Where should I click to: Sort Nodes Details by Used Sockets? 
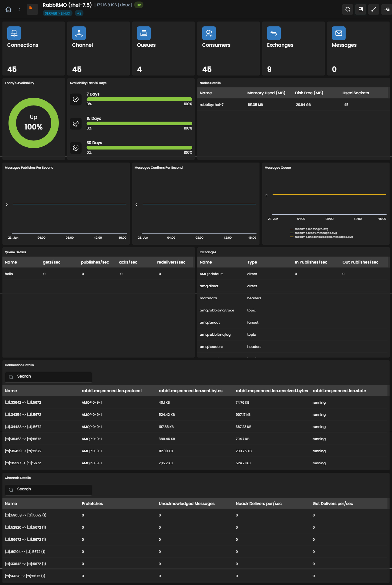click(356, 93)
